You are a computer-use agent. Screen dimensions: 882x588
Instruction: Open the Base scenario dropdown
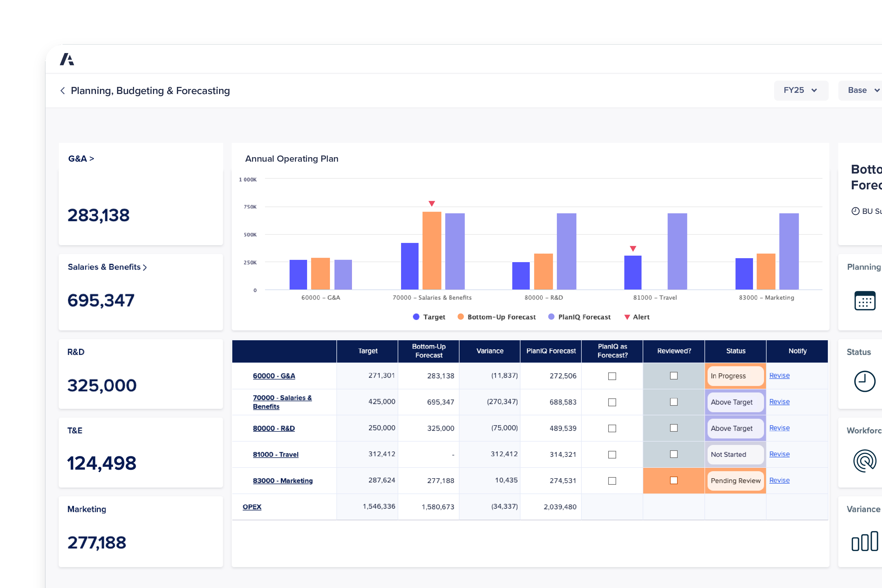[860, 90]
